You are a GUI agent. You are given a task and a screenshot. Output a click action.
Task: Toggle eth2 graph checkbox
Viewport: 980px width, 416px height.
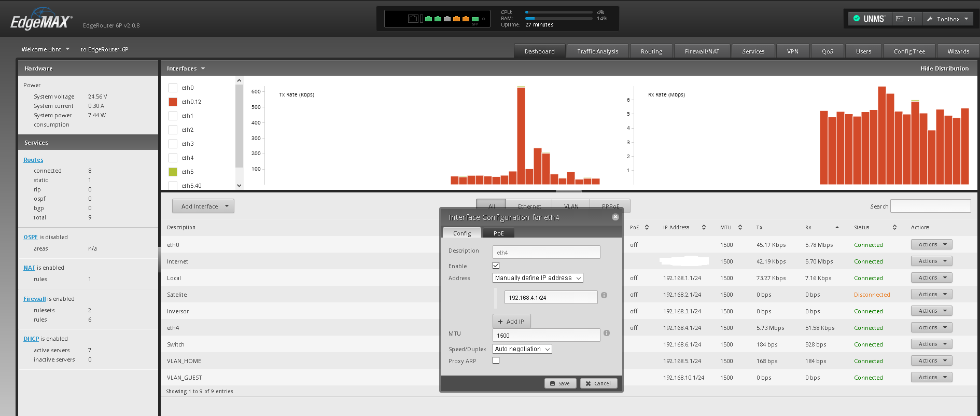tap(173, 130)
